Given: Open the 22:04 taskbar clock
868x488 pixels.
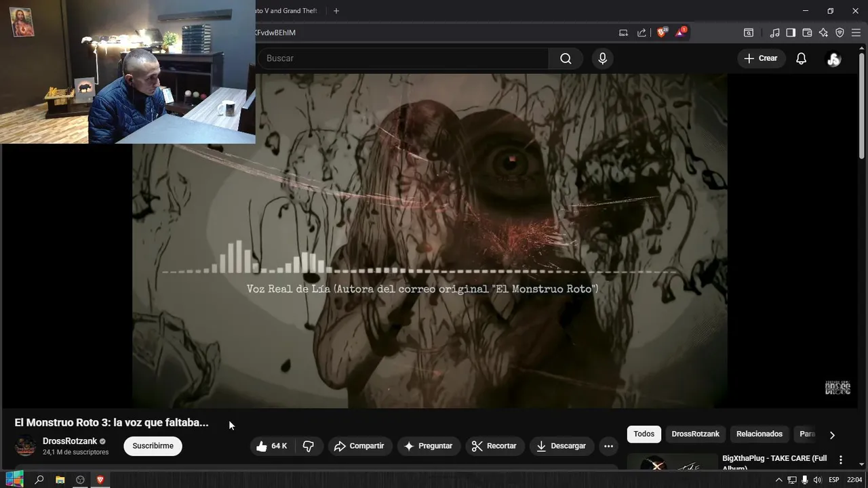Looking at the screenshot, I should (854, 480).
